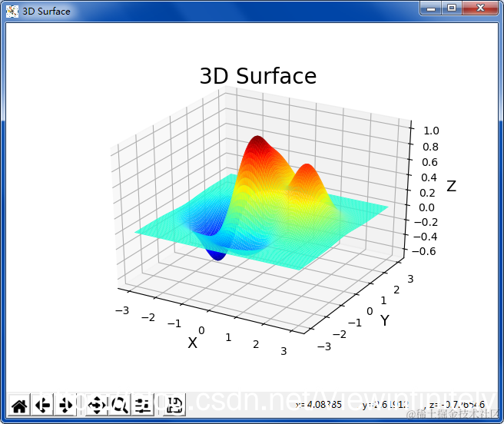This screenshot has height=424, width=504.
Task: Click the z coordinate readout in status bar
Action: [x=456, y=404]
